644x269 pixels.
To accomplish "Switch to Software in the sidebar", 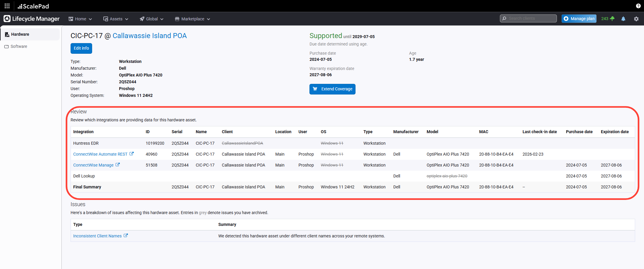I will (x=19, y=46).
